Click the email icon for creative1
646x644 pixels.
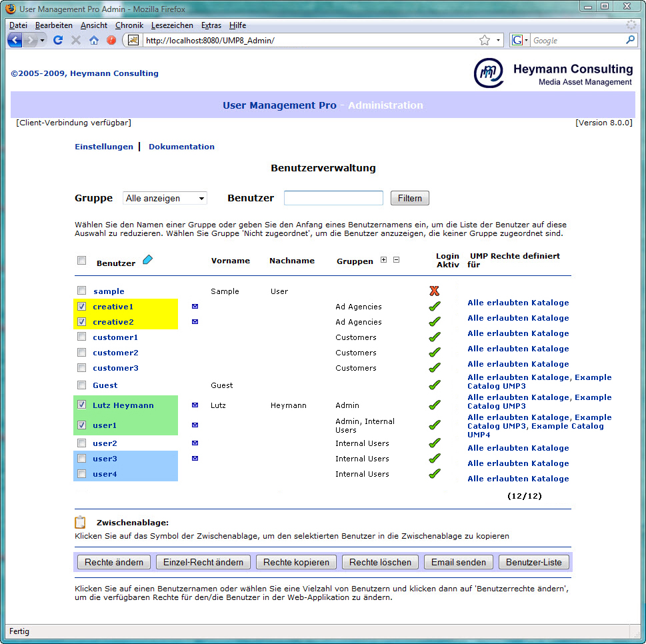point(195,306)
